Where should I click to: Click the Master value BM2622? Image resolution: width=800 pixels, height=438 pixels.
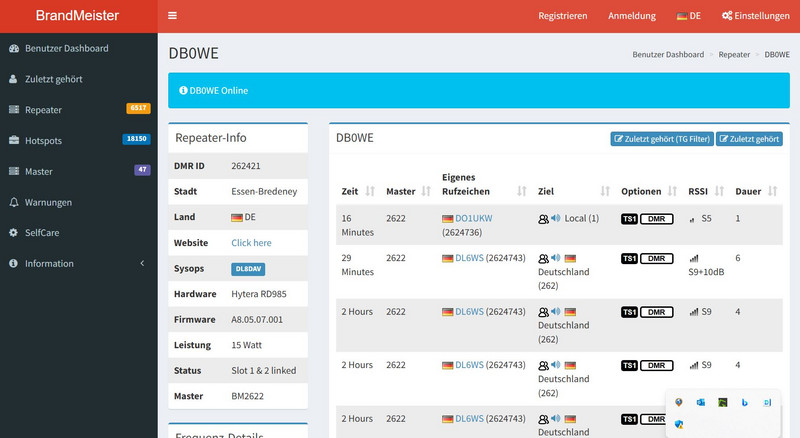point(247,396)
